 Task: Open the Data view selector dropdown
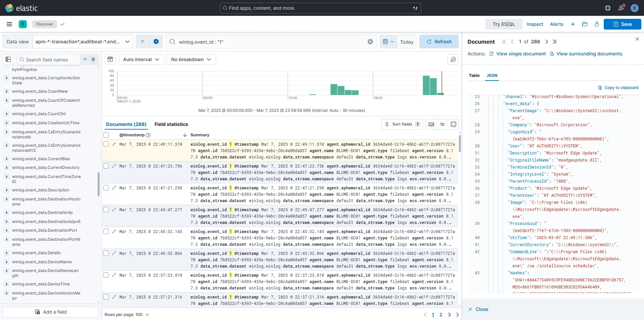[x=83, y=42]
